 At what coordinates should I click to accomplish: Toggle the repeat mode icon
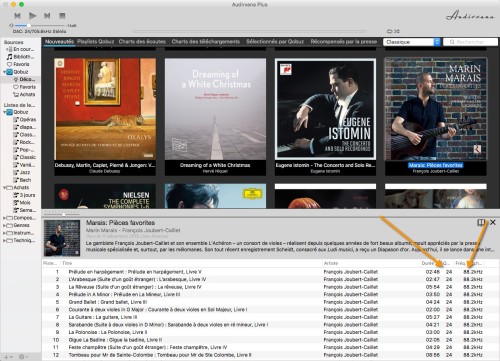389,31
